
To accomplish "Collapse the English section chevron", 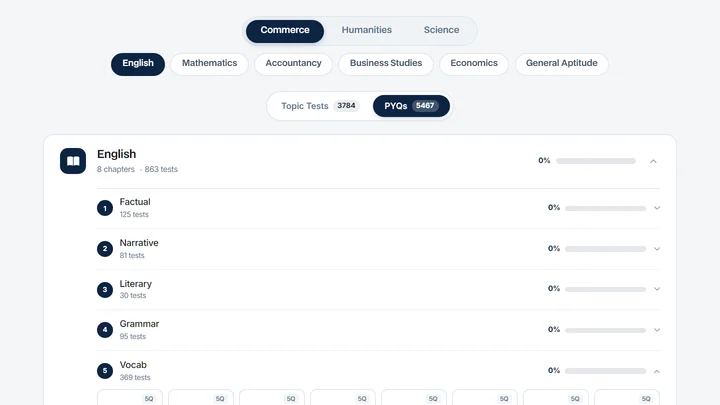I will pos(653,161).
